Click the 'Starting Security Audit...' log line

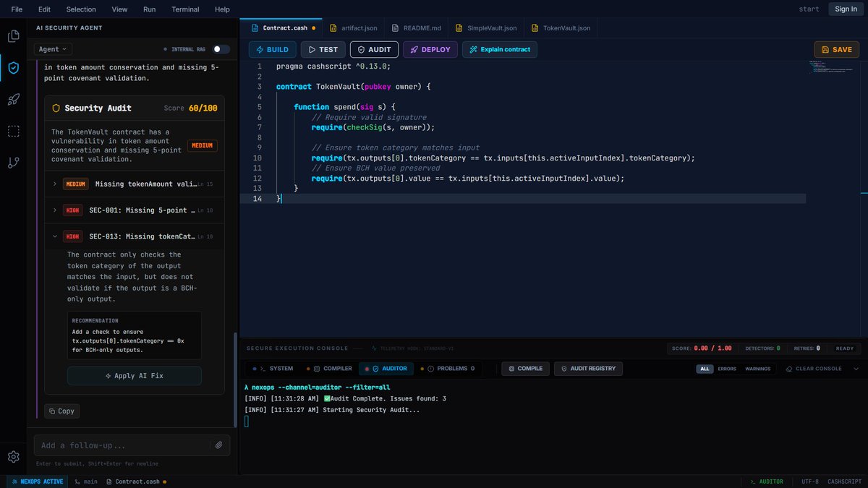click(x=332, y=410)
